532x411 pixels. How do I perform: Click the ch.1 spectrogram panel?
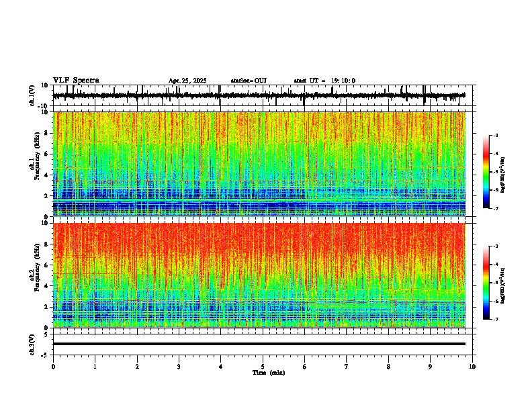[259, 164]
